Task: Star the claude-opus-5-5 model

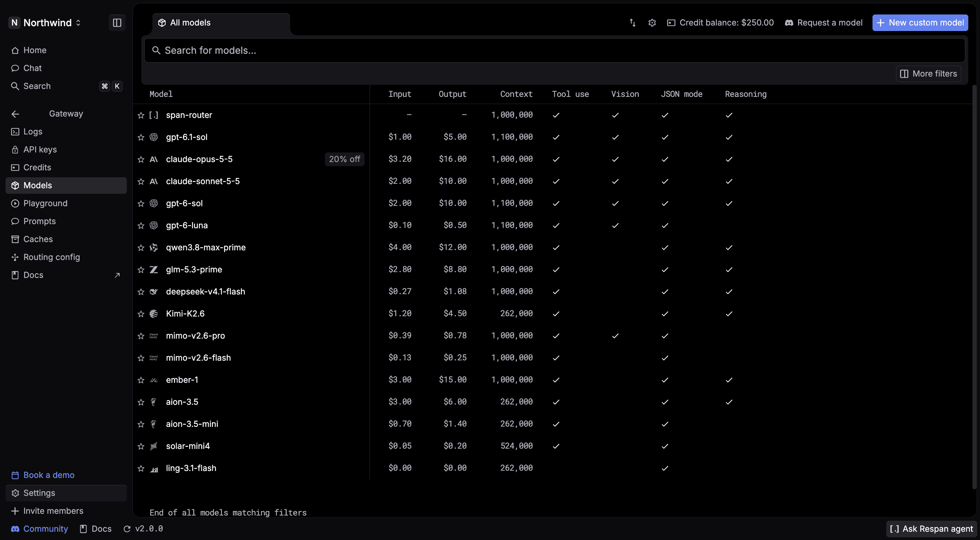Action: click(141, 159)
